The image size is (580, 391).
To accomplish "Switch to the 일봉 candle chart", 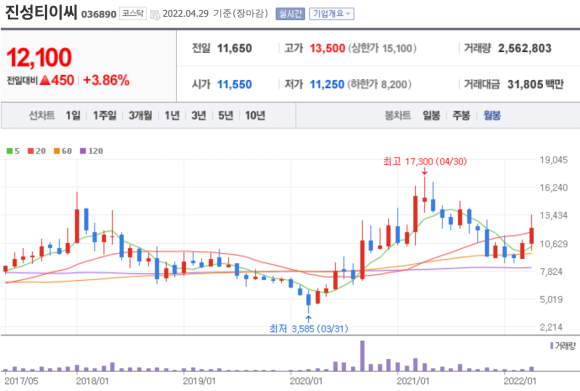I will [431, 116].
